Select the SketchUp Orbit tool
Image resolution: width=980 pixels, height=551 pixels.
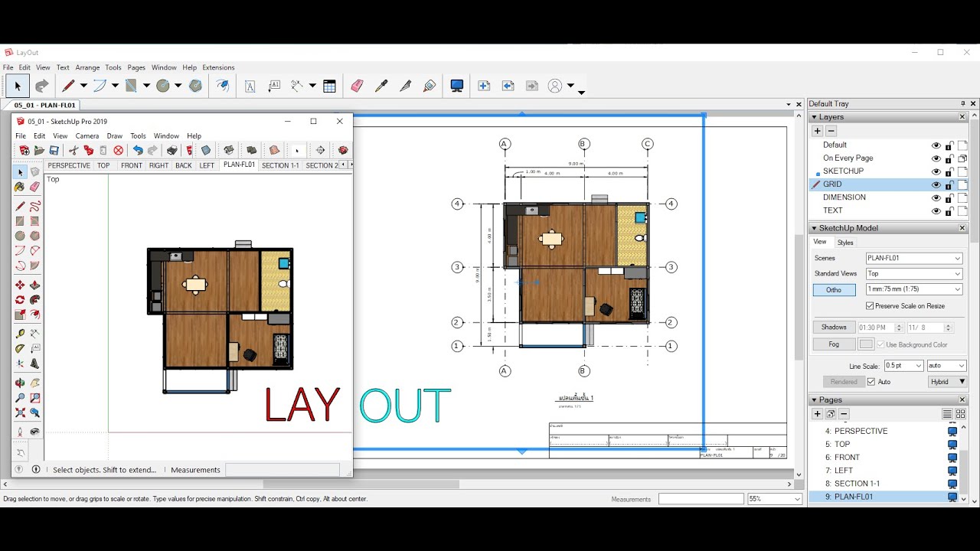coord(20,383)
